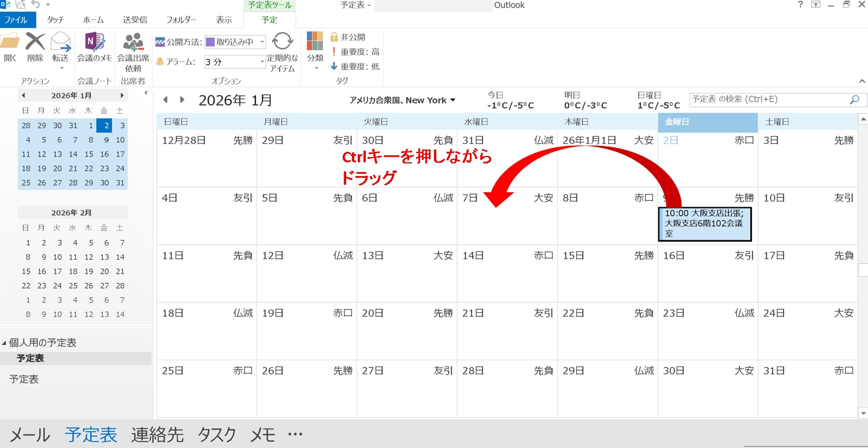Click the search magnifier icon in calendar search
Viewport: 868px width, 448px height.
coord(854,100)
